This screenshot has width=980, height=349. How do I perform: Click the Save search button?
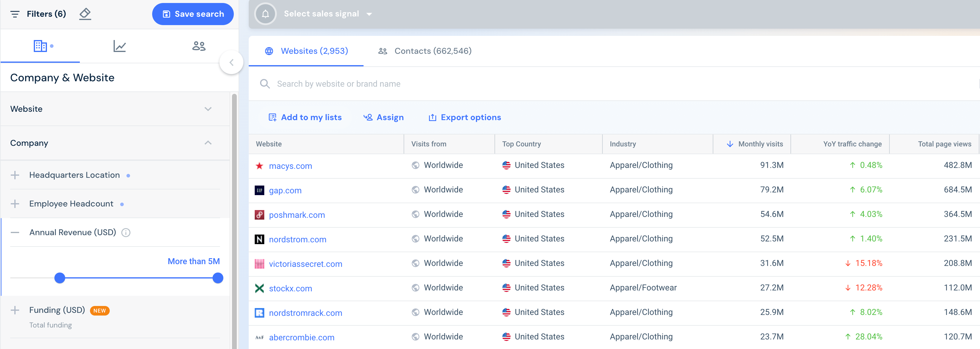point(193,14)
